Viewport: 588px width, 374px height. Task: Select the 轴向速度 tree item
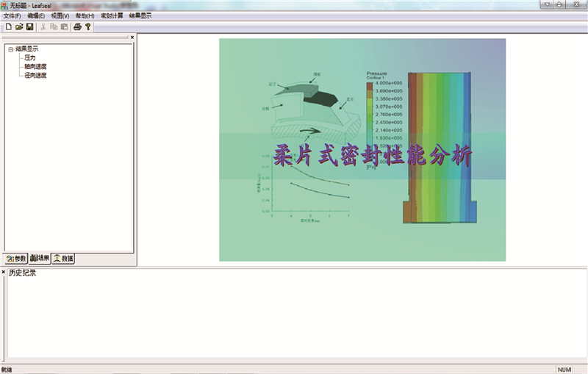coord(35,66)
